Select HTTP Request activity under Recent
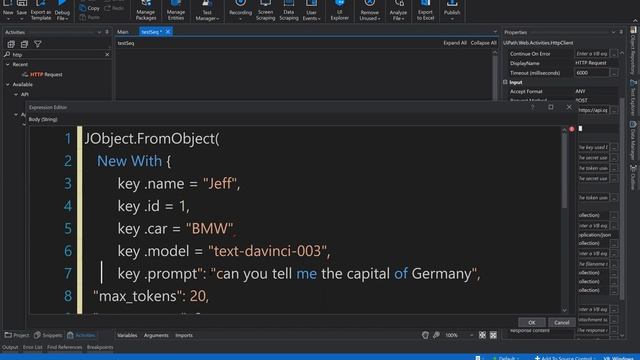 [x=46, y=74]
